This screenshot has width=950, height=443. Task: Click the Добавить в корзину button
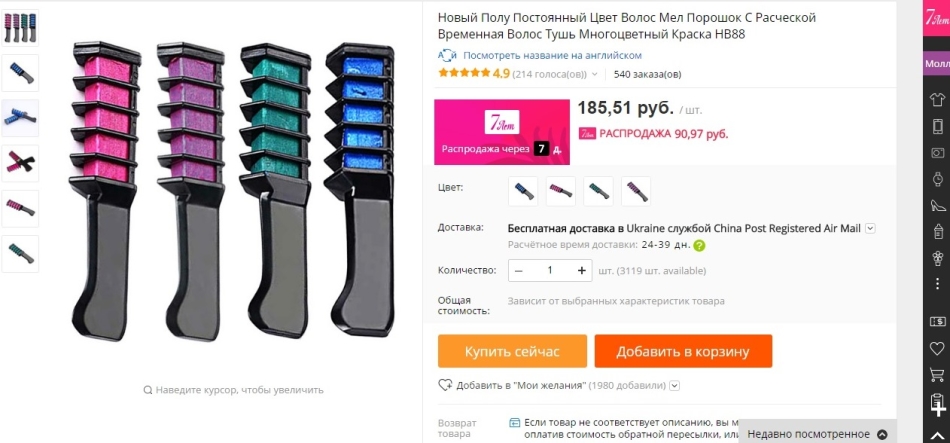[x=683, y=351]
